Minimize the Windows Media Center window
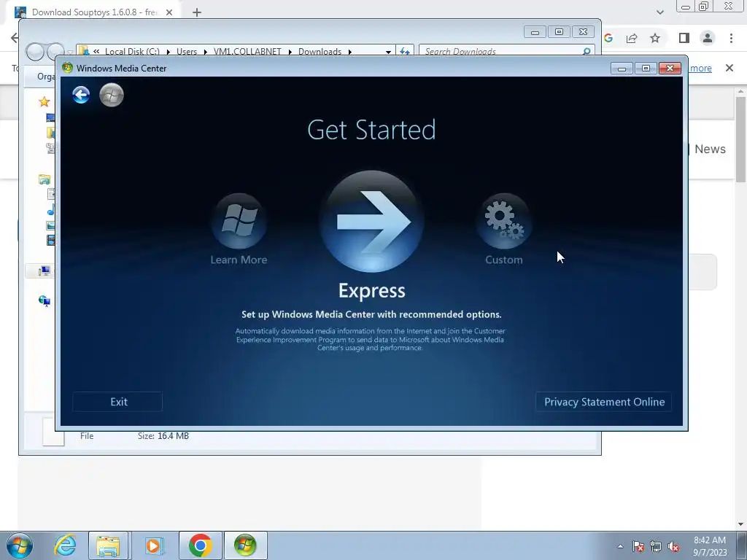Viewport: 747px width, 560px height. [622, 68]
